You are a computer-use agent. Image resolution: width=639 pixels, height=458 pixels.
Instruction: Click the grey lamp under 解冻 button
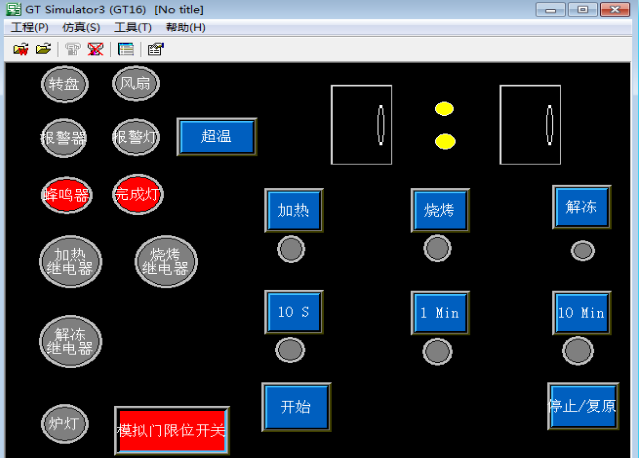583,251
